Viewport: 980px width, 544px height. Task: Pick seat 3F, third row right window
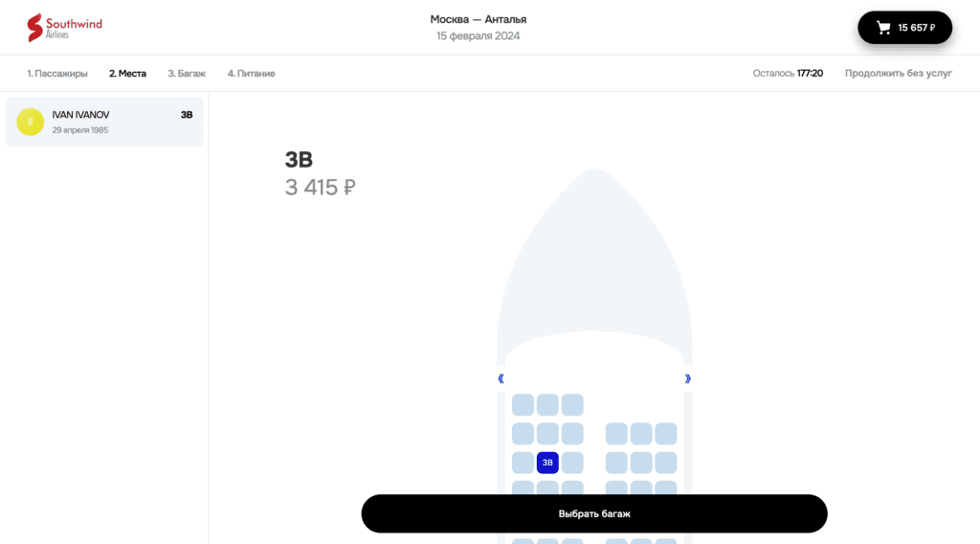tap(666, 463)
